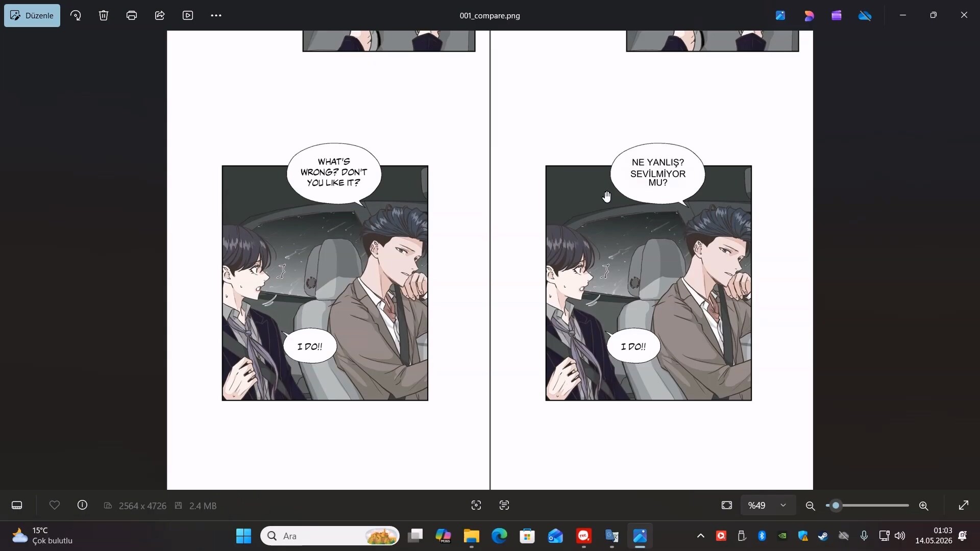
Task: Open Clipchamp purple icon in title bar
Action: [837, 15]
